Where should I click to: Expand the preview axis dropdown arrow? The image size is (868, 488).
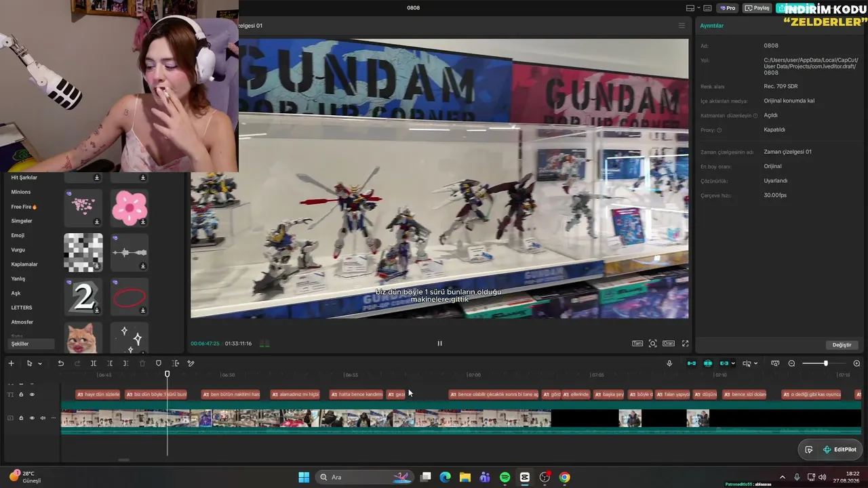(755, 364)
